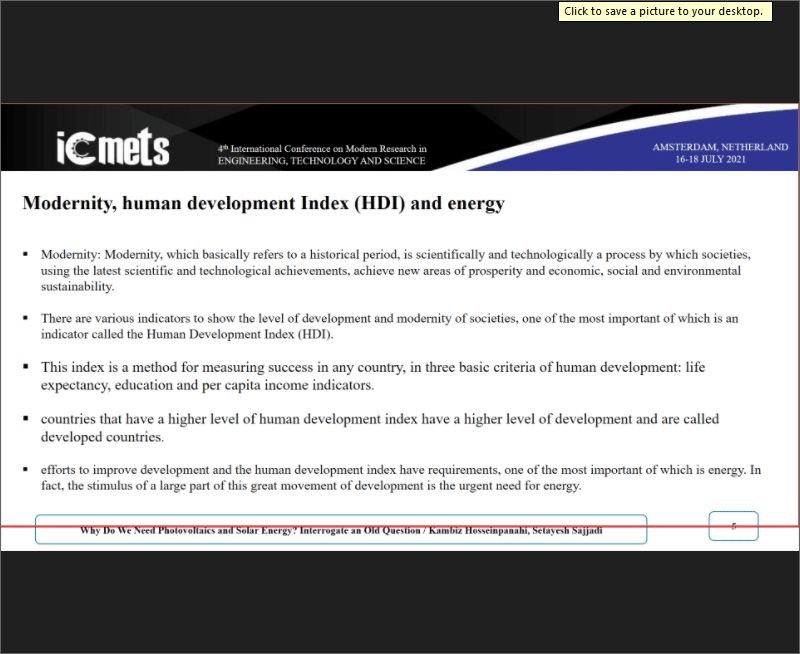Click 'expectancy, education and per capita income indicators.' line
The image size is (800, 654).
tap(207, 385)
